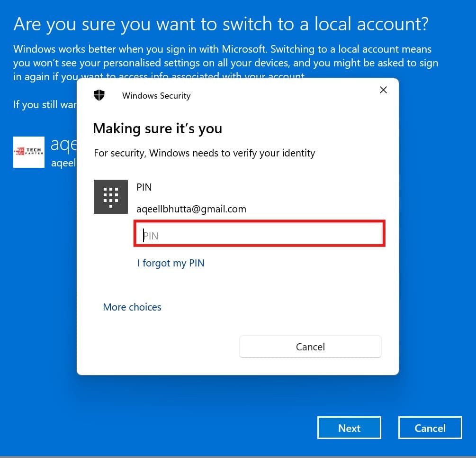This screenshot has height=458, width=476.
Task: Click the partially hidden account name beside picture
Action: click(63, 144)
